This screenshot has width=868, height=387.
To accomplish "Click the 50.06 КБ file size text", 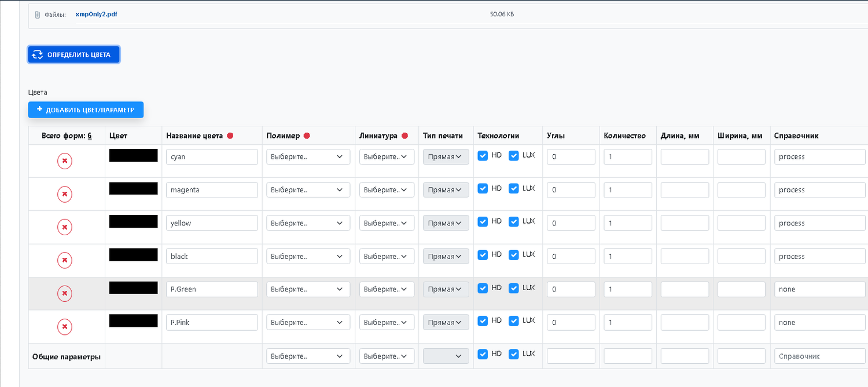I will (x=502, y=14).
